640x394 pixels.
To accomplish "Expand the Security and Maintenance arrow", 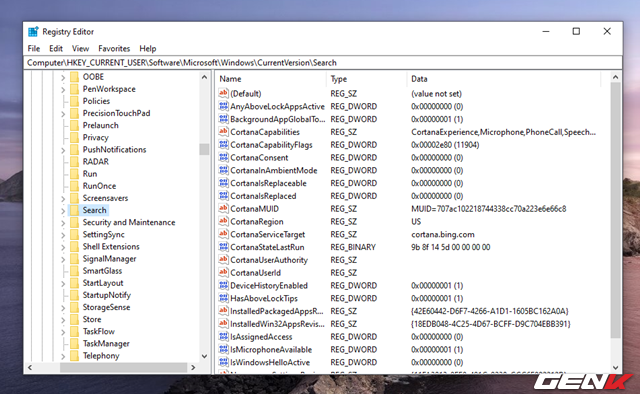I will point(63,223).
